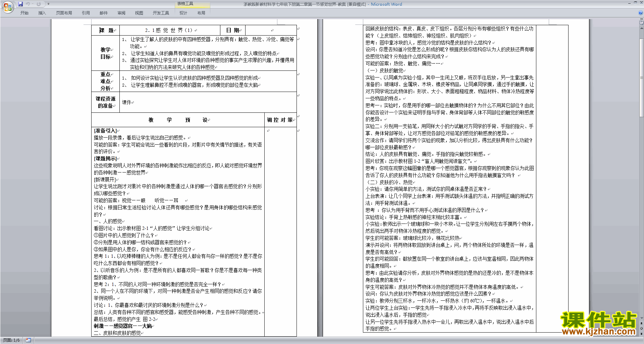Image resolution: width=644 pixels, height=344 pixels.
Task: Open the Undo history dropdown arrow
Action: 33,4
